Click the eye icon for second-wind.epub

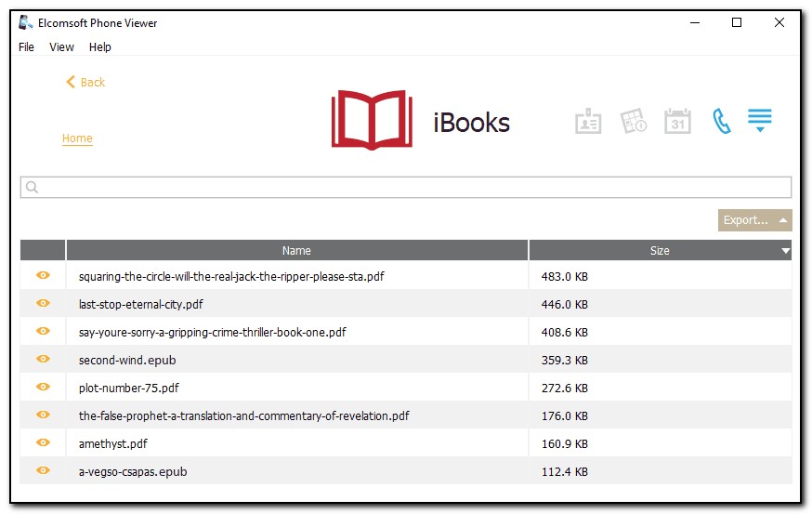pyautogui.click(x=43, y=359)
